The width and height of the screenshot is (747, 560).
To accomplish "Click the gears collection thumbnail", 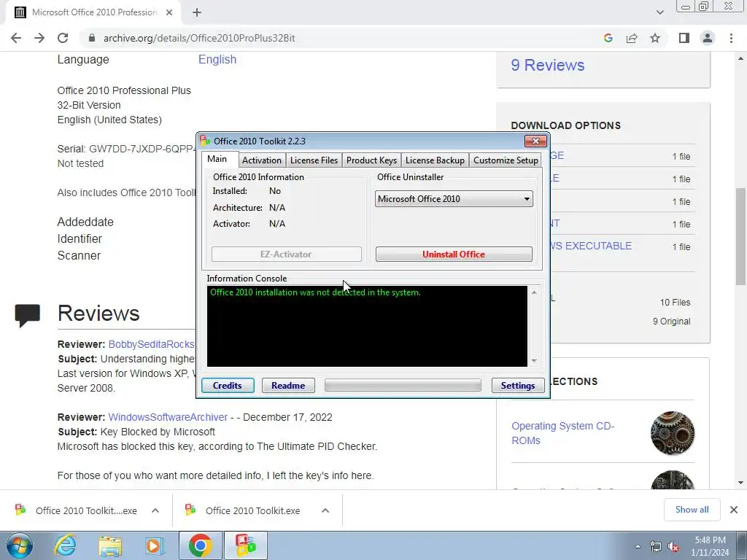I will [672, 433].
